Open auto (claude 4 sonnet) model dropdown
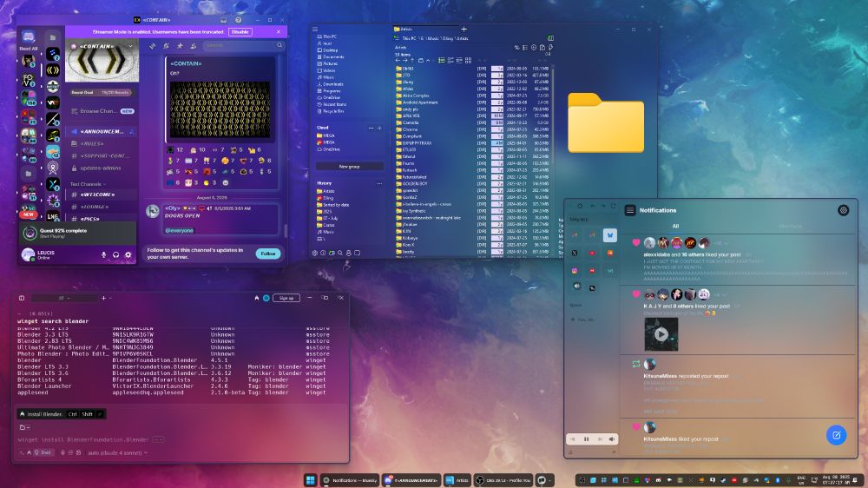 pos(118,453)
